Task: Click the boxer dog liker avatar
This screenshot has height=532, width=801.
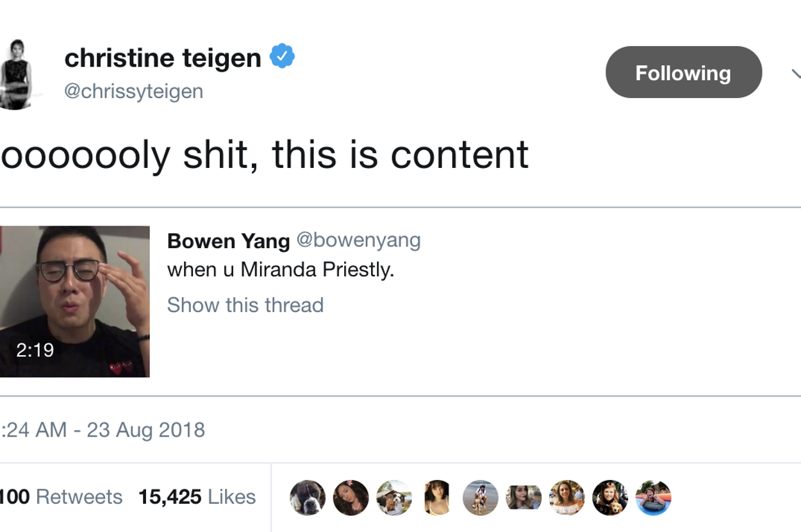Action: (x=308, y=497)
